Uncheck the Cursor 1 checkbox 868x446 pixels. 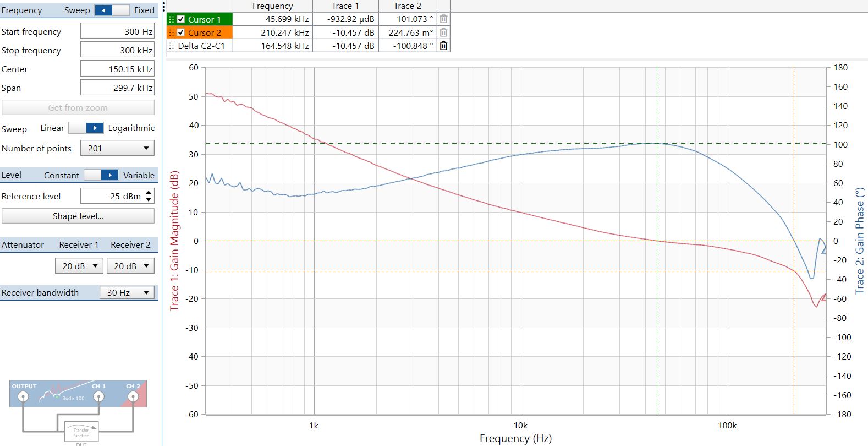(x=180, y=19)
